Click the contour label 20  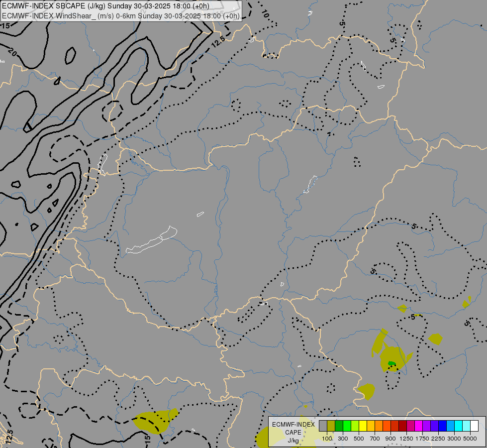point(12,52)
